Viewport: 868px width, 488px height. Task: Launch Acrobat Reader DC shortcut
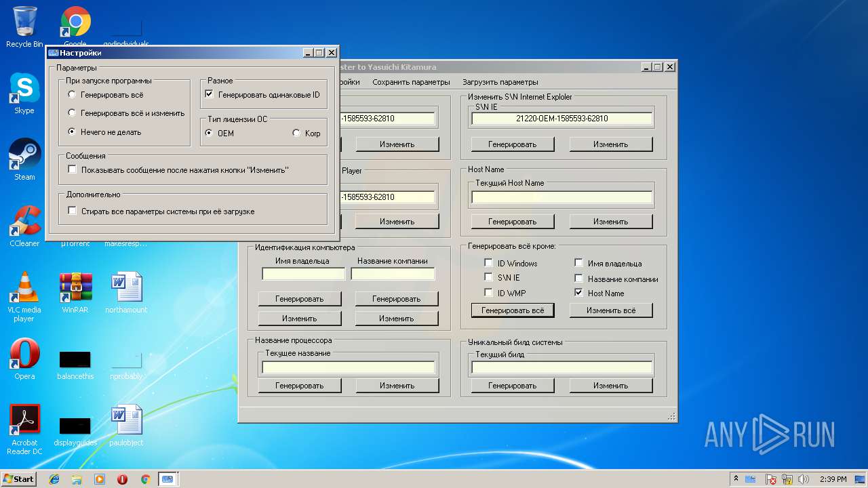24,430
